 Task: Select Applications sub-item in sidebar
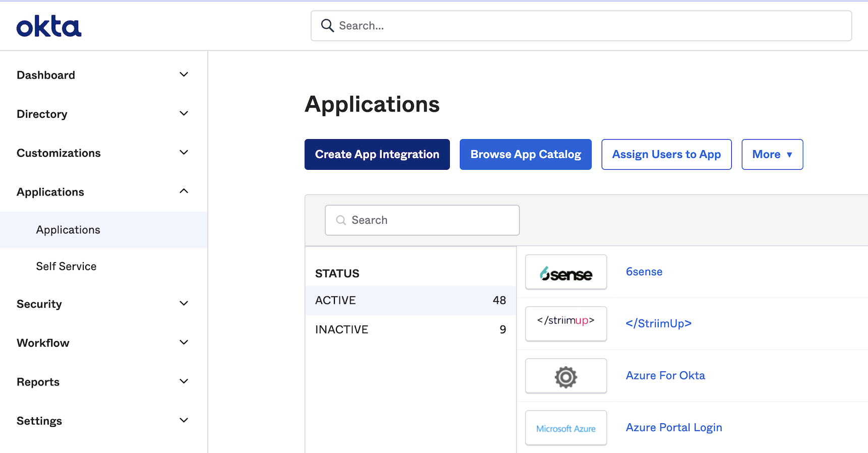tap(68, 230)
